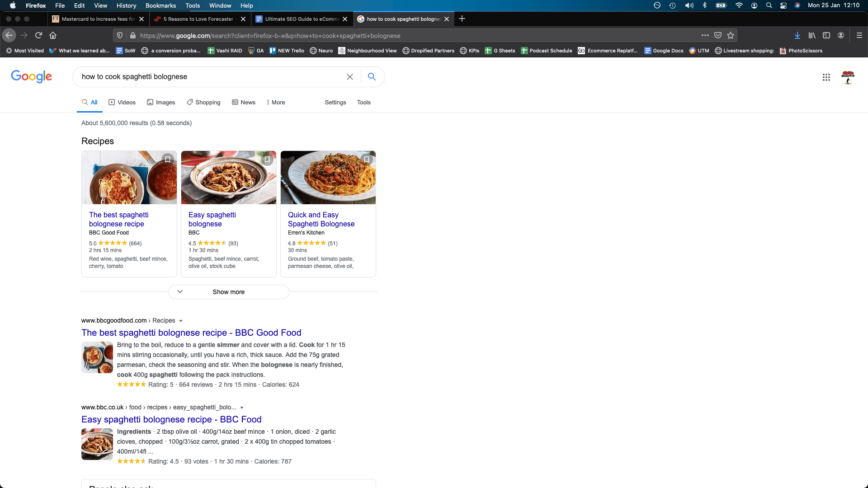Expand the Show more recipes button

pos(229,292)
